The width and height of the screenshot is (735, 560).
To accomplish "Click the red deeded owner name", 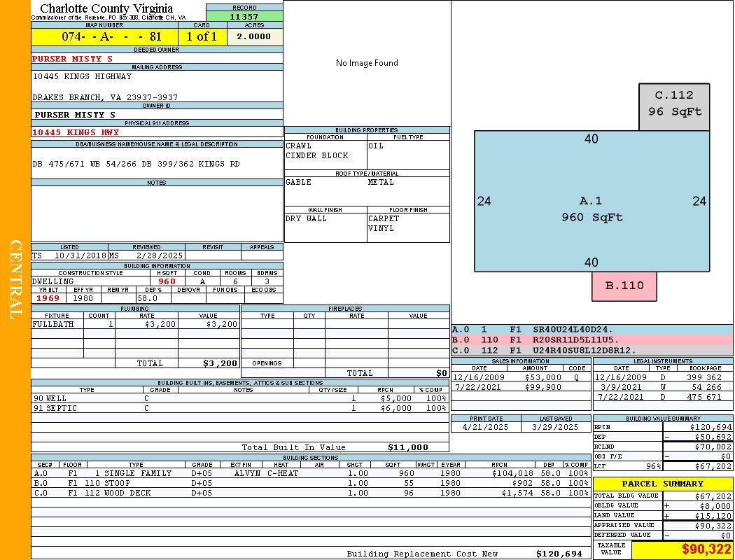I will (72, 59).
